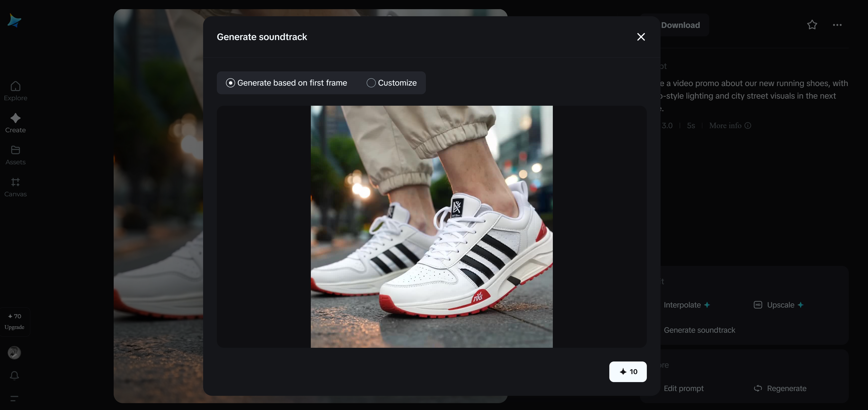Image resolution: width=868 pixels, height=410 pixels.
Task: Favorite the video with the star icon
Action: 812,25
